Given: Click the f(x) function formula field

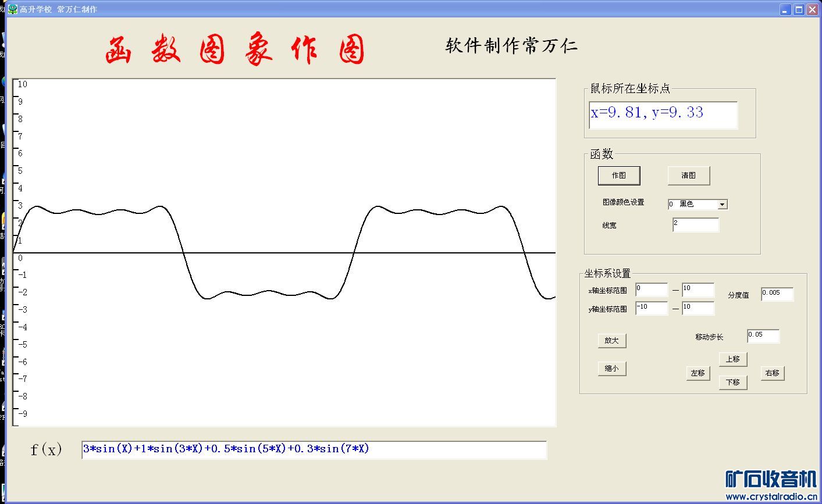Looking at the screenshot, I should pos(314,450).
